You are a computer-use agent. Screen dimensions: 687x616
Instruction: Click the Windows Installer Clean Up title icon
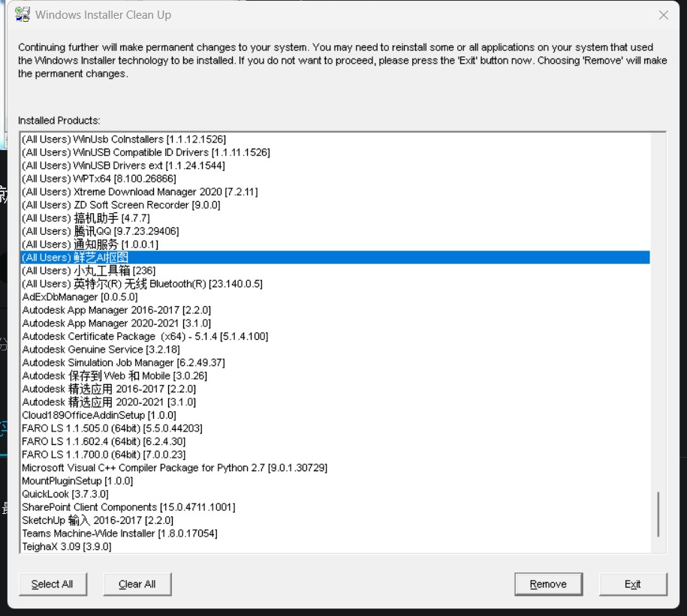(x=23, y=14)
